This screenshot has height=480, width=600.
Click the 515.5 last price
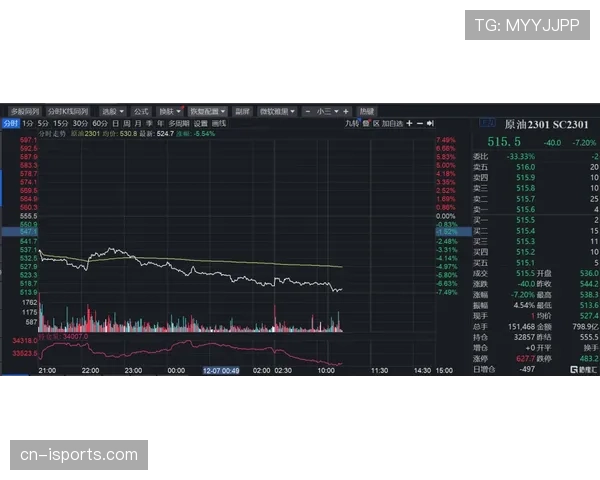tap(504, 142)
